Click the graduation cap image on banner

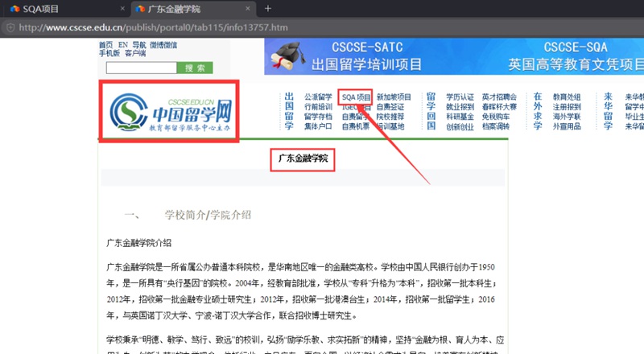[x=288, y=56]
